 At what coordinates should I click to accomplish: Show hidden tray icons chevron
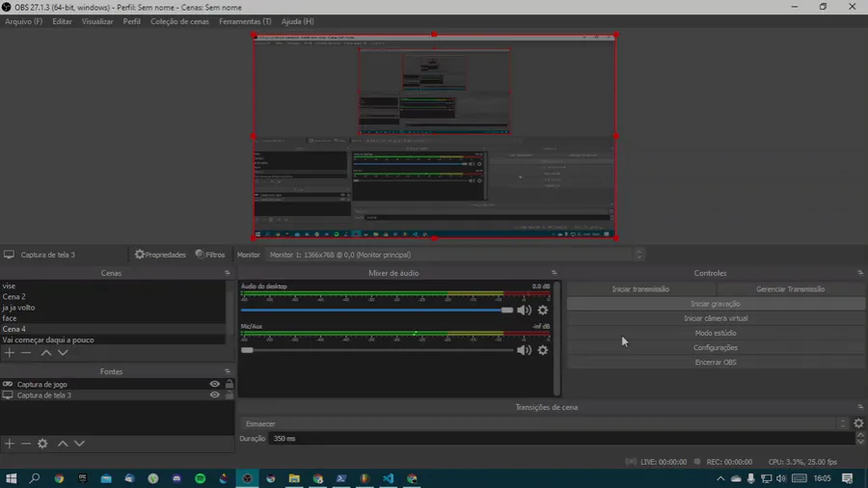720,478
